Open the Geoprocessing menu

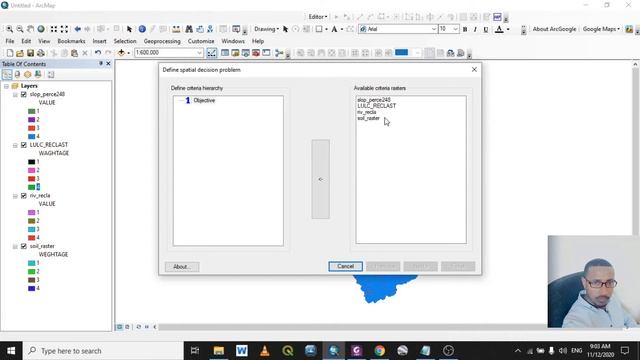point(162,41)
